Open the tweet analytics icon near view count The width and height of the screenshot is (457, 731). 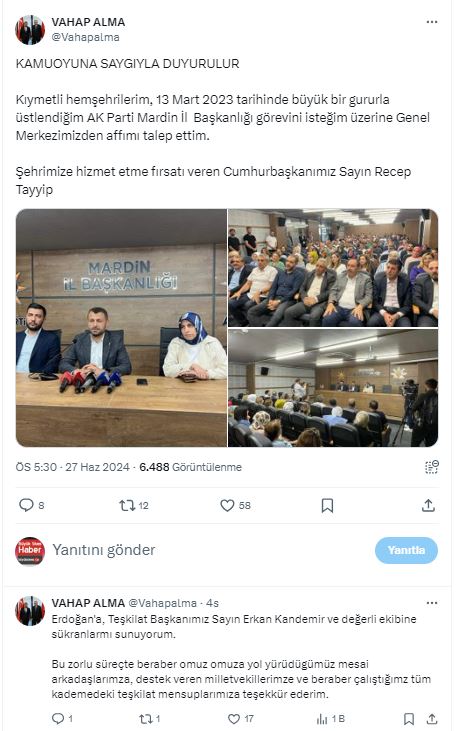click(x=432, y=467)
